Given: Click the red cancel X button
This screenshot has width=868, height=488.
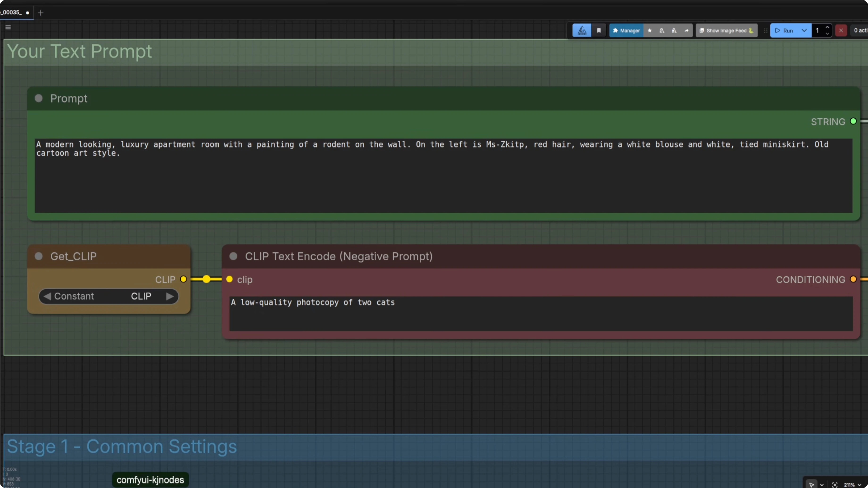Looking at the screenshot, I should pyautogui.click(x=841, y=30).
